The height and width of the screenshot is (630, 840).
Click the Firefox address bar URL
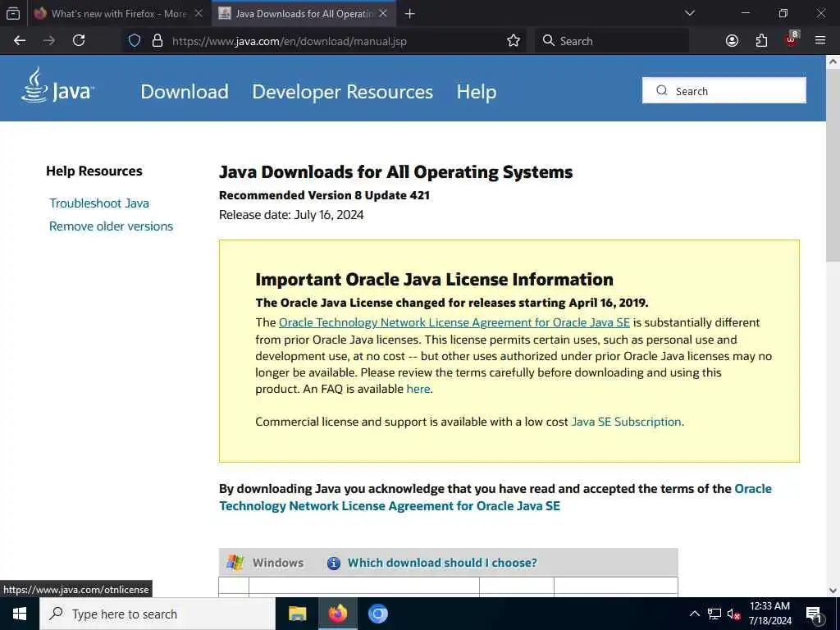click(x=290, y=41)
